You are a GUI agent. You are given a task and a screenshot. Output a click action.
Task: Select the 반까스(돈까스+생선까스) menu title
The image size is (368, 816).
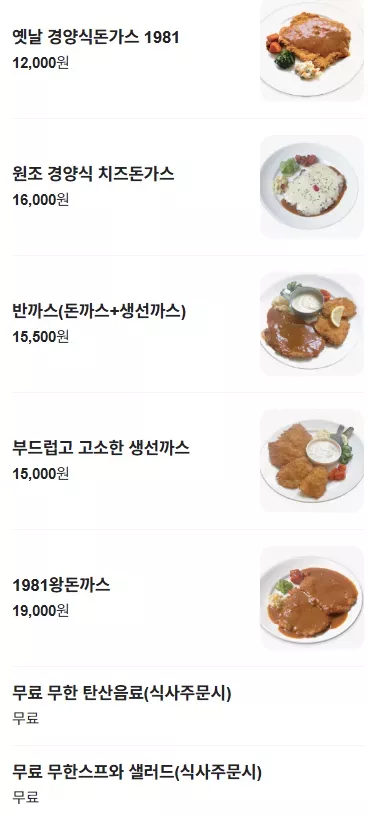tap(99, 311)
